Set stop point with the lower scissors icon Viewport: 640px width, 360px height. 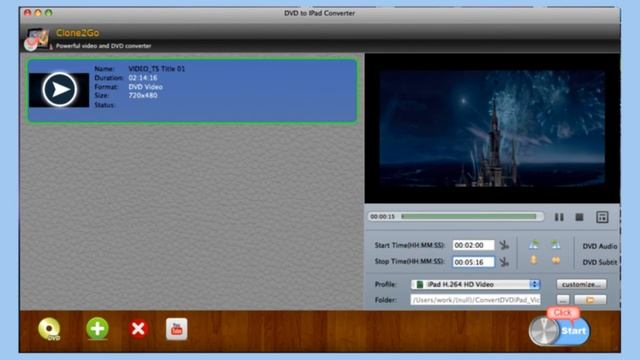pos(504,262)
